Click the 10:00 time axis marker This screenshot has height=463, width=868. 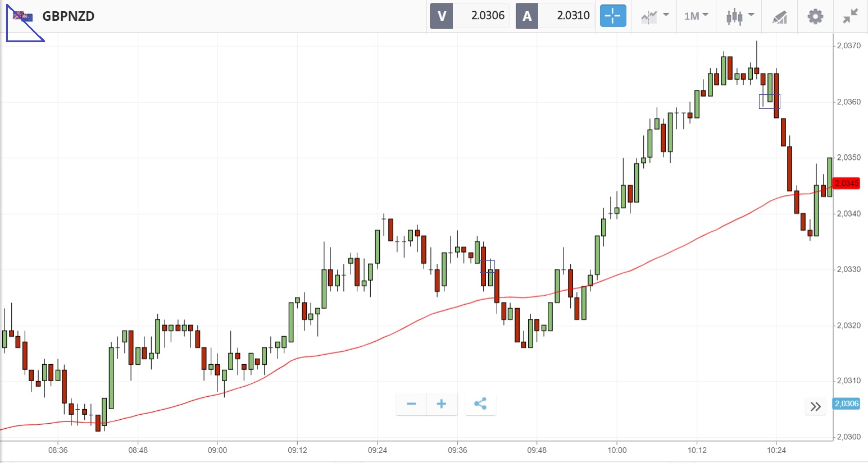click(x=617, y=450)
